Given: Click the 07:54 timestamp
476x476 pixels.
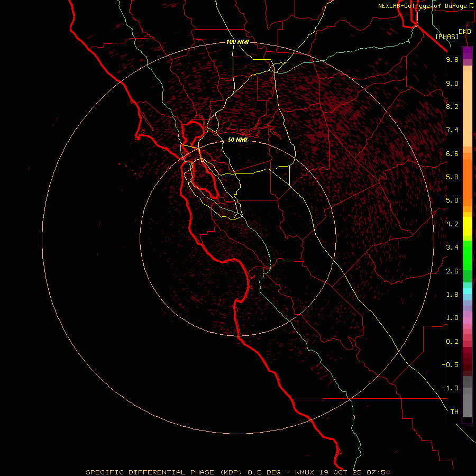Looking at the screenshot, I should coord(378,472).
